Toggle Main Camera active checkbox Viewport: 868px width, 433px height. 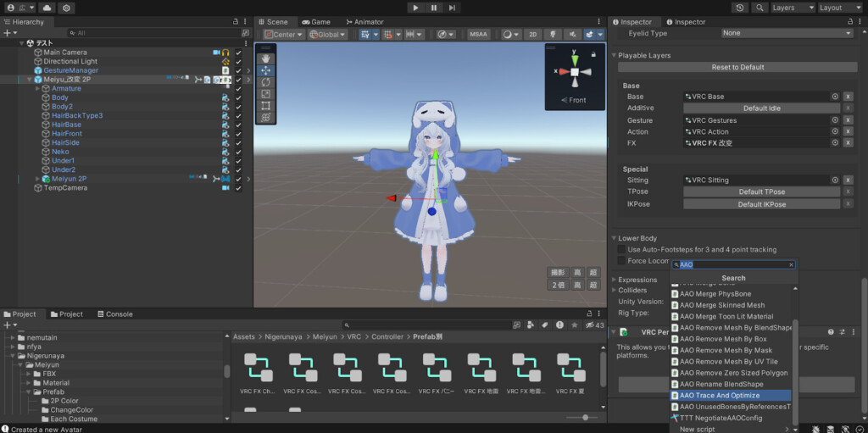click(x=238, y=53)
